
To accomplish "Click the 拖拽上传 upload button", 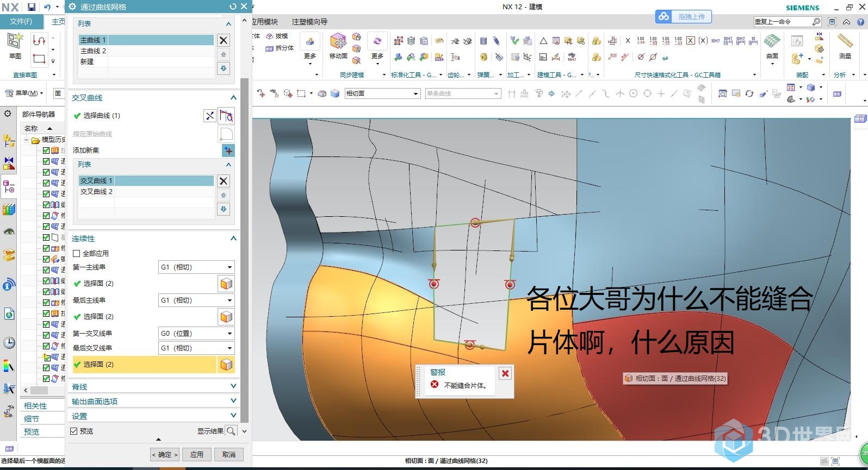I will 684,17.
